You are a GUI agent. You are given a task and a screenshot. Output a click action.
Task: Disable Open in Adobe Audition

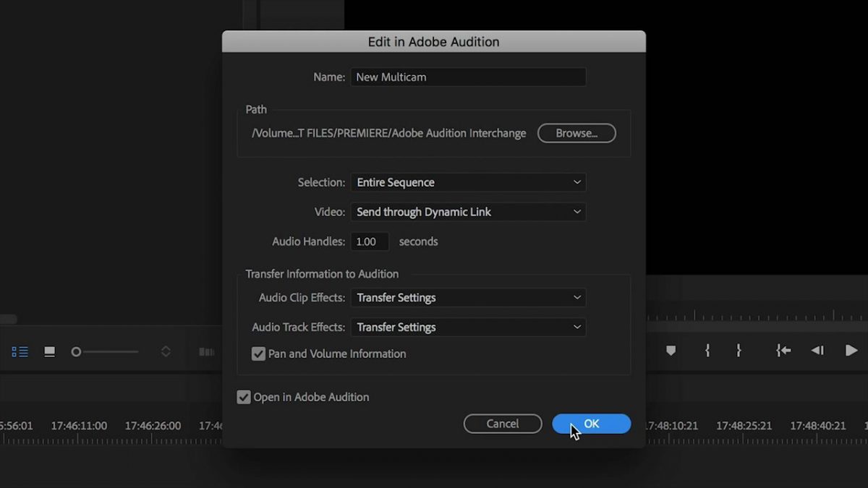pyautogui.click(x=244, y=397)
